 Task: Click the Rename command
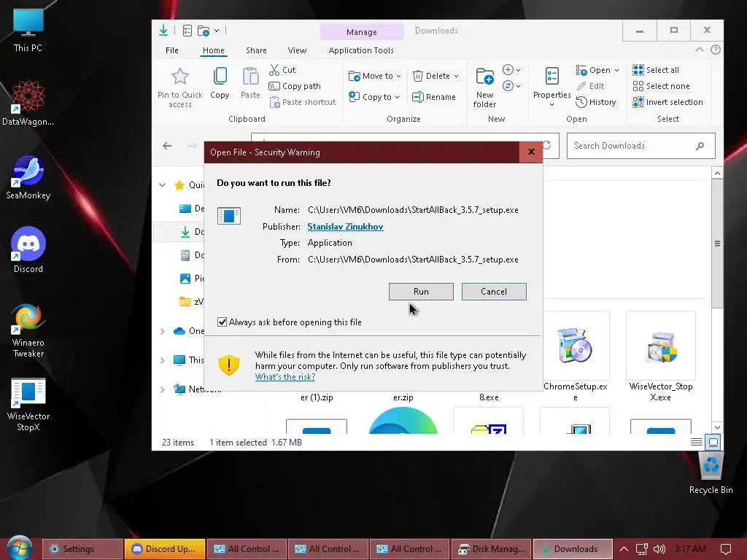[x=434, y=97]
